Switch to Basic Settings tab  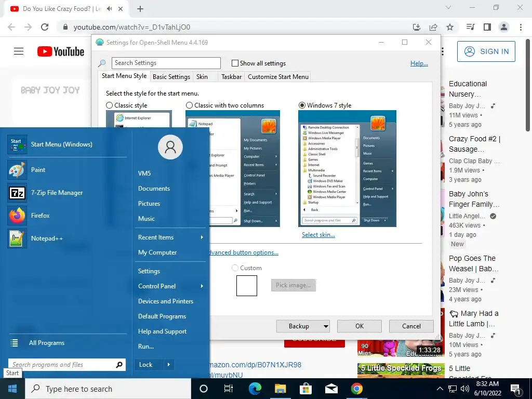coord(171,77)
